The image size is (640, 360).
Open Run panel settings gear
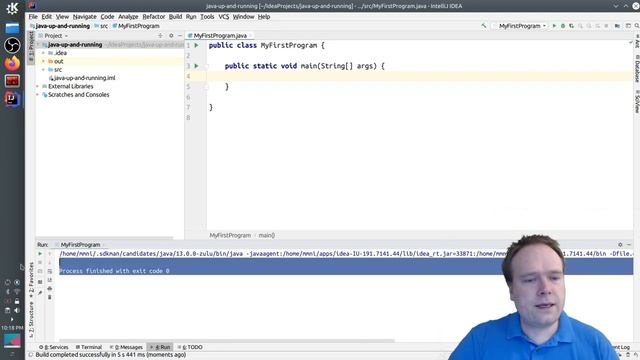pyautogui.click(x=620, y=244)
